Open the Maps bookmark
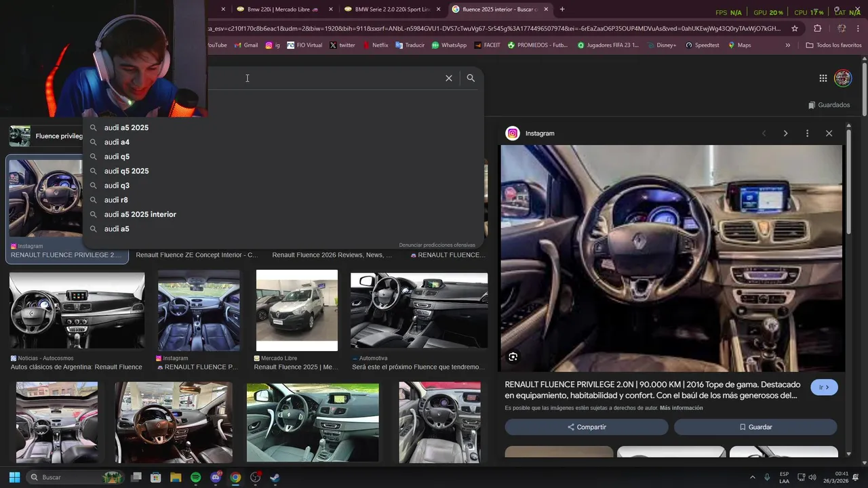The image size is (868, 488). [x=739, y=45]
